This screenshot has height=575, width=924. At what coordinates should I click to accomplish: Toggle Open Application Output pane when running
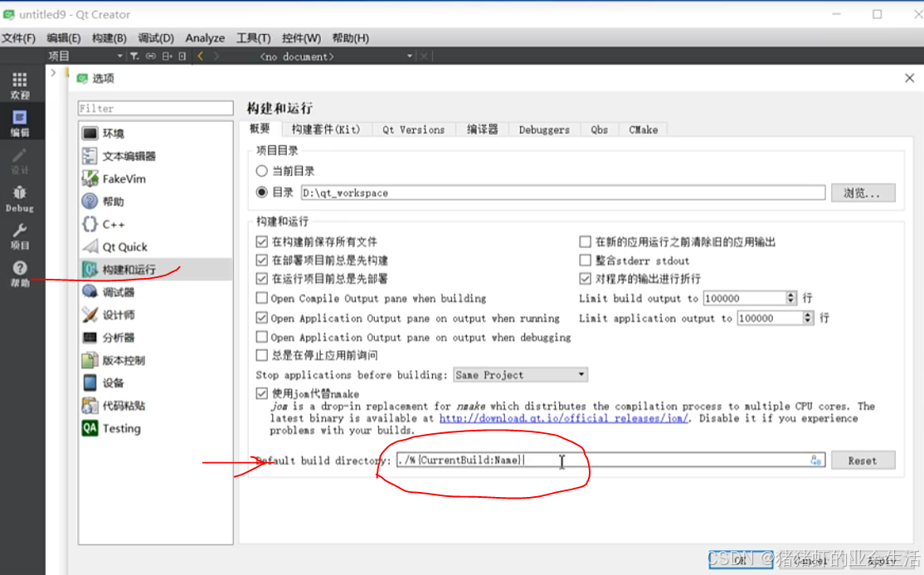point(261,318)
